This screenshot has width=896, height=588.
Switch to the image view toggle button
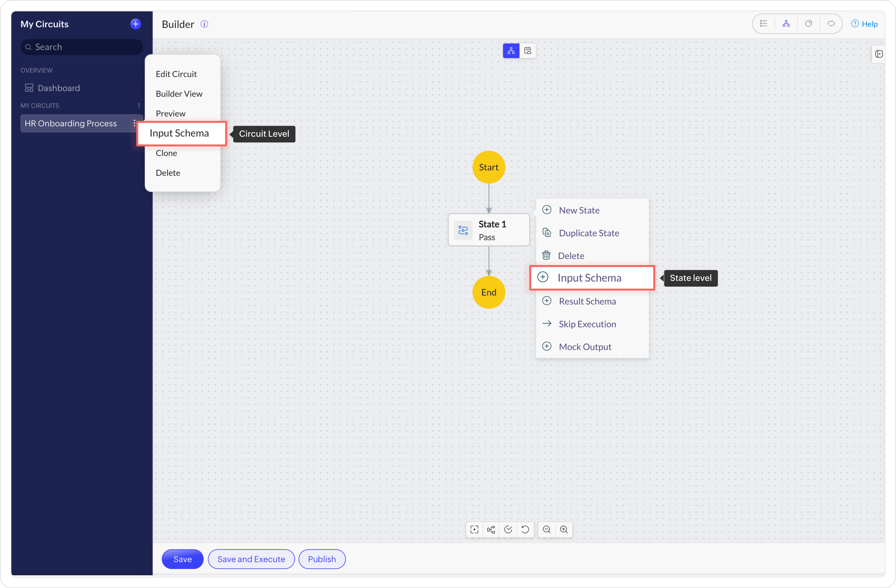pyautogui.click(x=528, y=51)
